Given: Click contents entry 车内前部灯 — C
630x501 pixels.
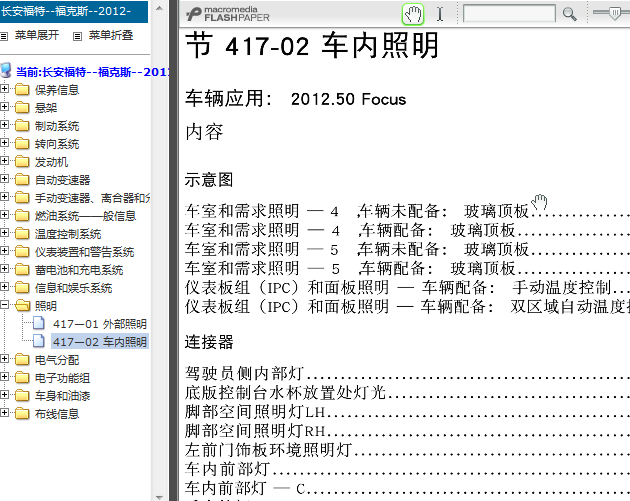Looking at the screenshot, I should (245, 489).
